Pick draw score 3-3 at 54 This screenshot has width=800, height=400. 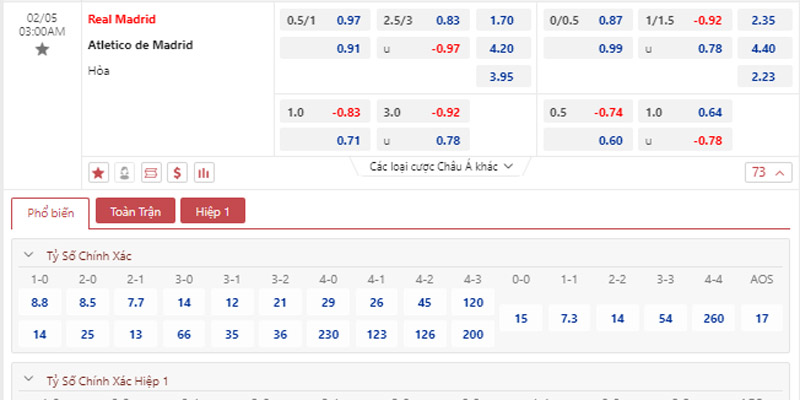[665, 318]
